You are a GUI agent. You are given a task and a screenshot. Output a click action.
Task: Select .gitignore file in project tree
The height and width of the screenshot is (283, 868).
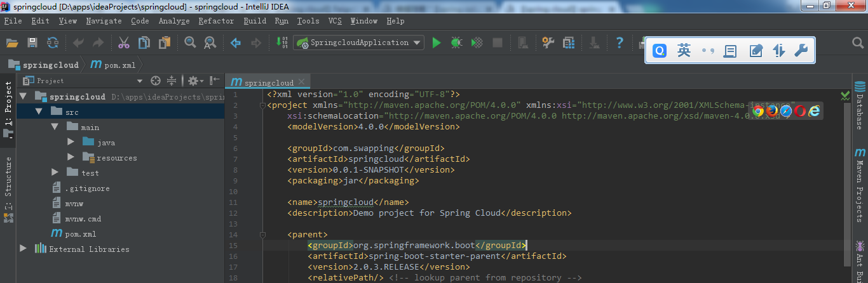(80, 188)
